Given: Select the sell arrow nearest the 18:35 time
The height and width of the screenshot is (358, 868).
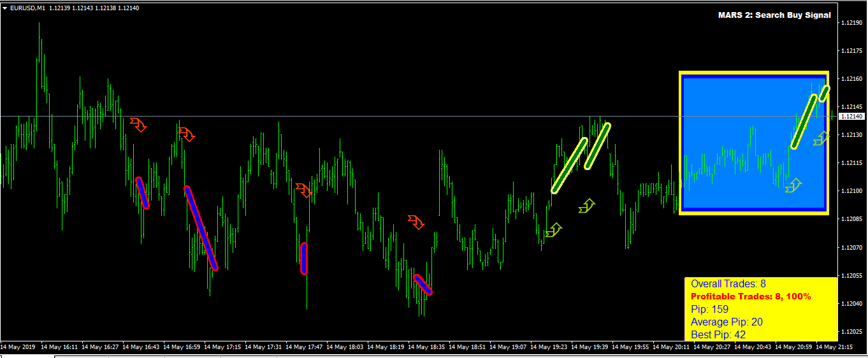Looking at the screenshot, I should click(416, 222).
